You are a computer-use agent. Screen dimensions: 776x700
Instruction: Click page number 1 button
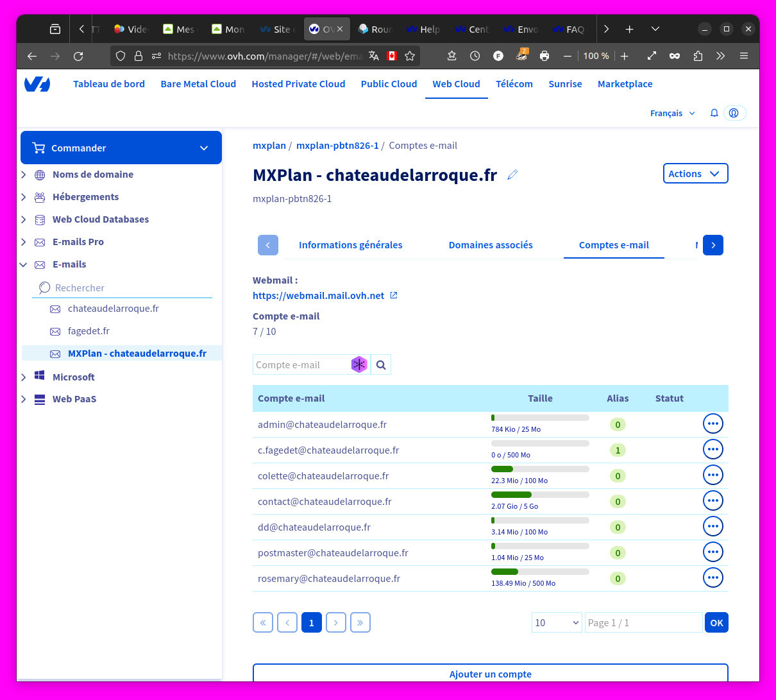[312, 622]
